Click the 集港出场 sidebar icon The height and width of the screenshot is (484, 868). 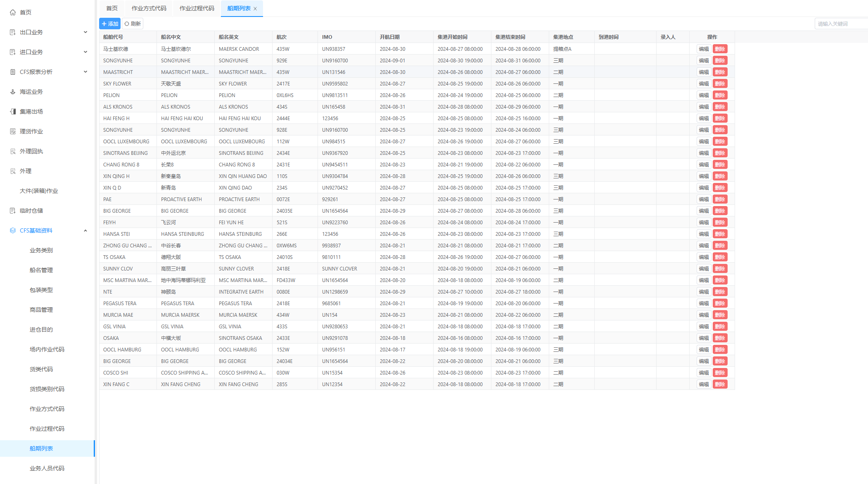(13, 112)
